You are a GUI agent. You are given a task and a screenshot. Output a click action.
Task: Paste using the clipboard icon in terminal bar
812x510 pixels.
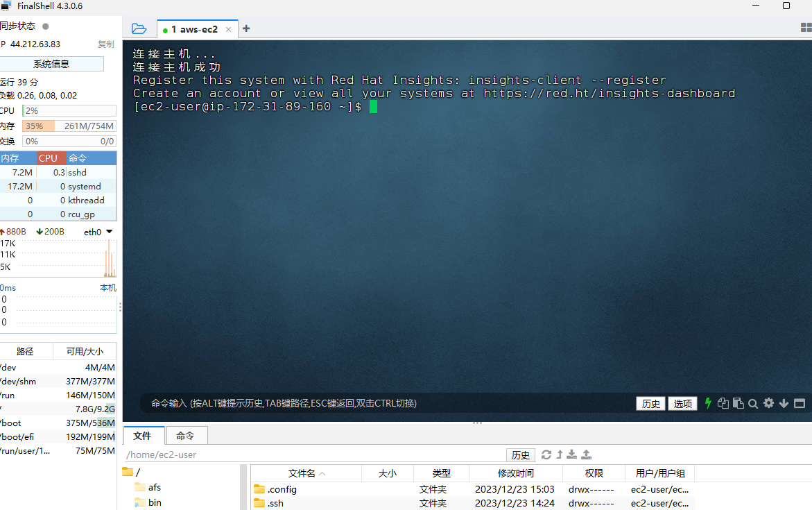tap(738, 403)
